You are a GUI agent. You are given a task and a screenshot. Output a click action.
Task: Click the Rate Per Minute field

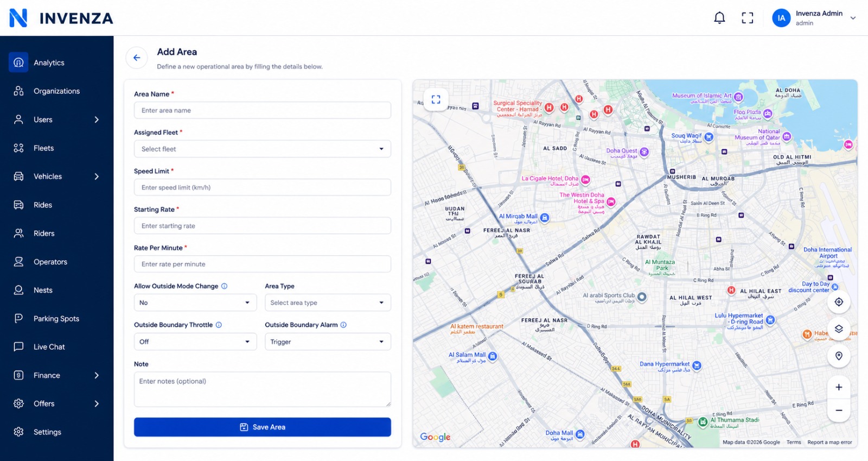263,264
